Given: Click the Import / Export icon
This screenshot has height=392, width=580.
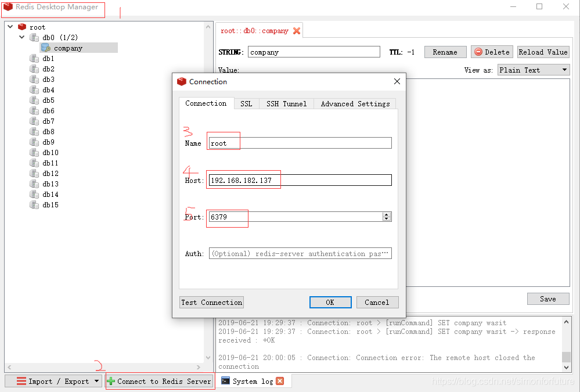Looking at the screenshot, I should 21,381.
